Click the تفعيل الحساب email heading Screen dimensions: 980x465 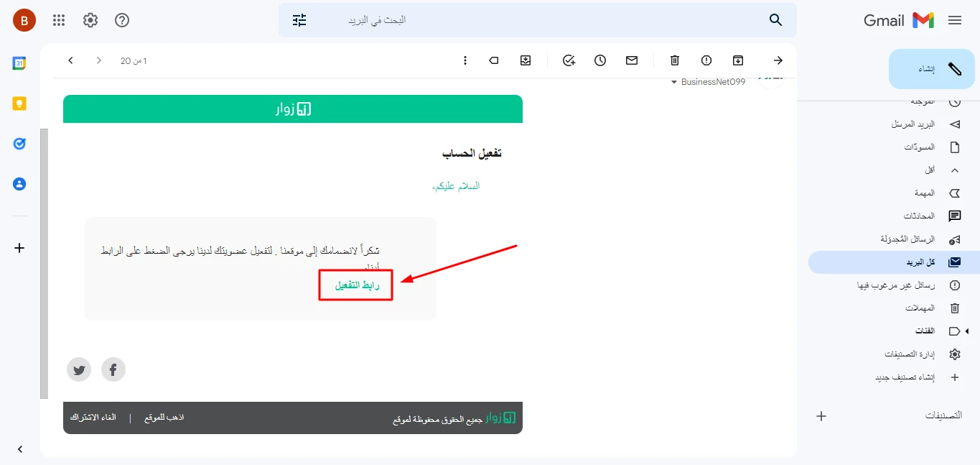point(472,153)
